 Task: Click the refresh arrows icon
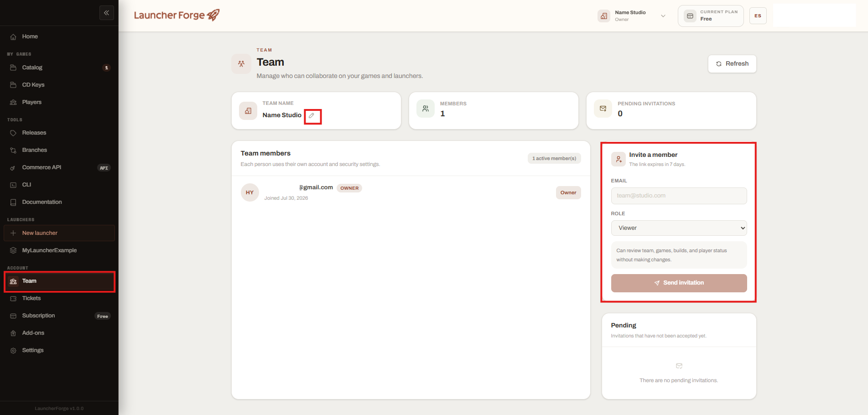coord(719,64)
